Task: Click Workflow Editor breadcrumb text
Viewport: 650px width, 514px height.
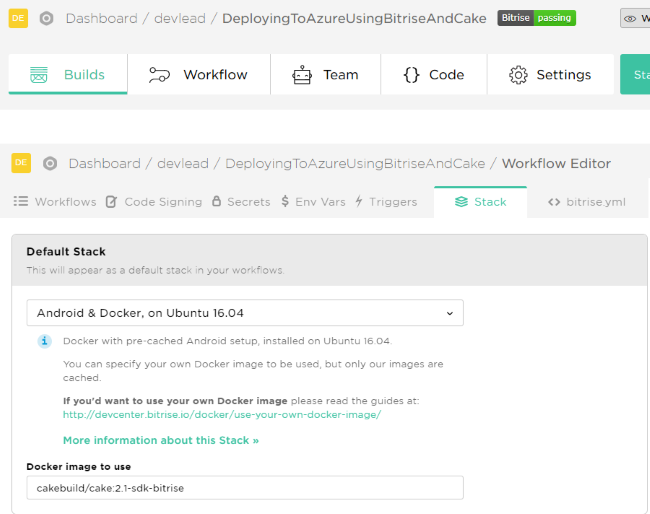Action: 556,163
